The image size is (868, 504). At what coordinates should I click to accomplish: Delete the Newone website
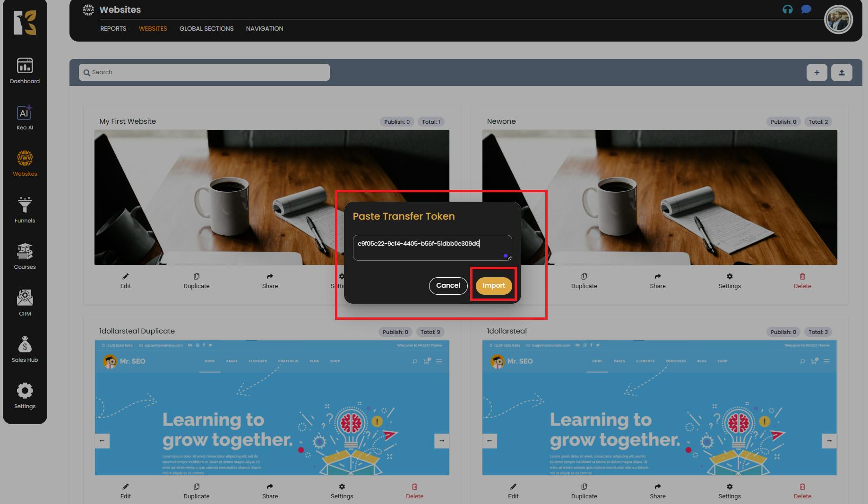[x=802, y=281]
